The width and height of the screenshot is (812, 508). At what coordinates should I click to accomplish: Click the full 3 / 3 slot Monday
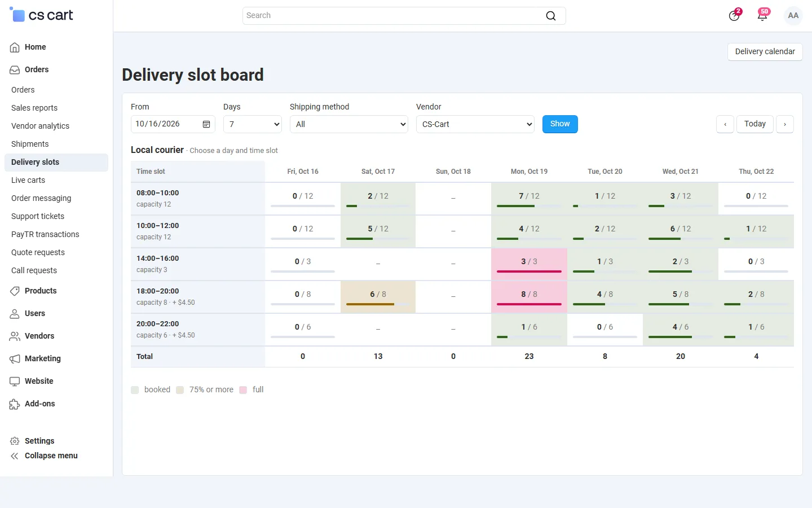coord(529,264)
